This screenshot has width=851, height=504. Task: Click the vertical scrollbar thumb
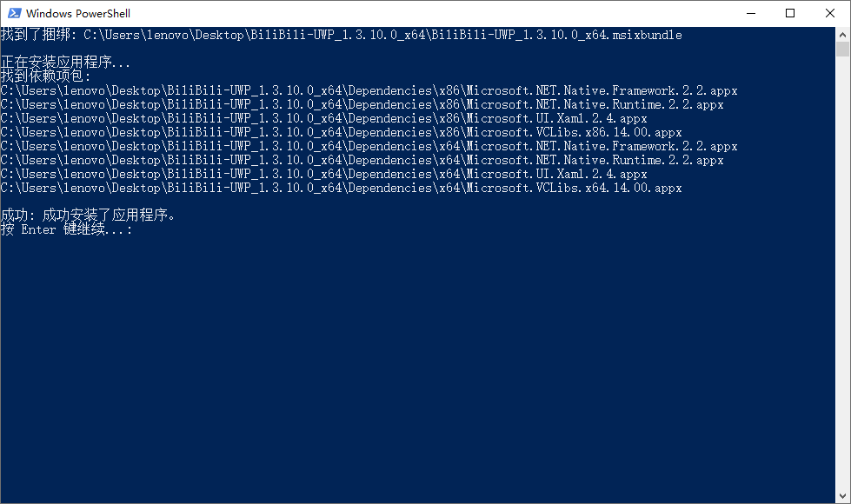coord(843,49)
